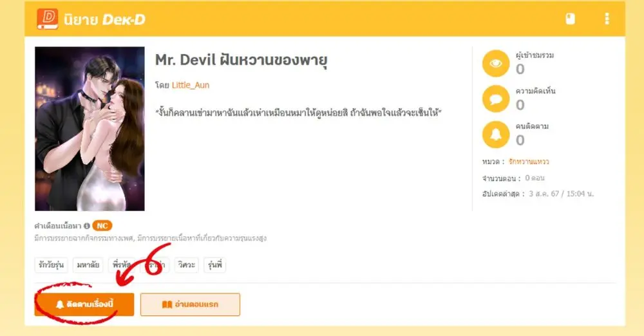Select the รุ่นพี่ tag

coord(215,265)
